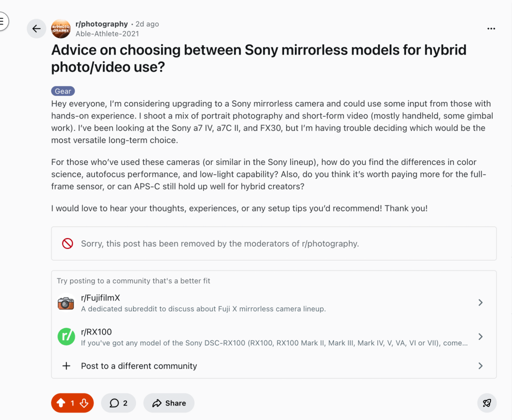Downvote the post

tap(84, 403)
